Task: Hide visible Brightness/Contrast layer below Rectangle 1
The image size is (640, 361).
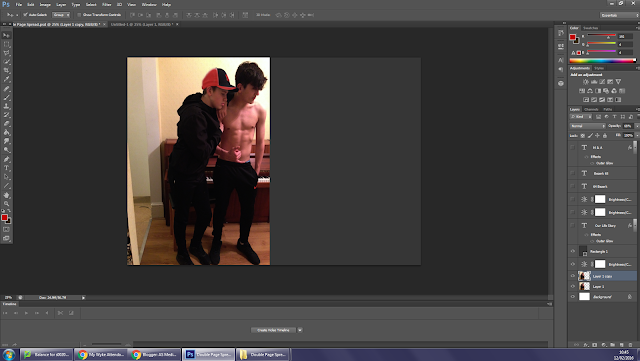Action: pos(573,264)
